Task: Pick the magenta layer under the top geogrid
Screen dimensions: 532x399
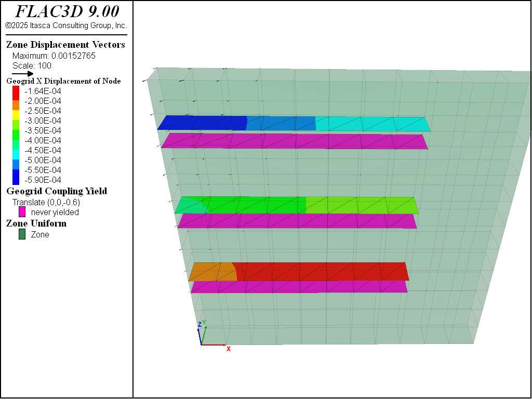Action: pyautogui.click(x=294, y=141)
